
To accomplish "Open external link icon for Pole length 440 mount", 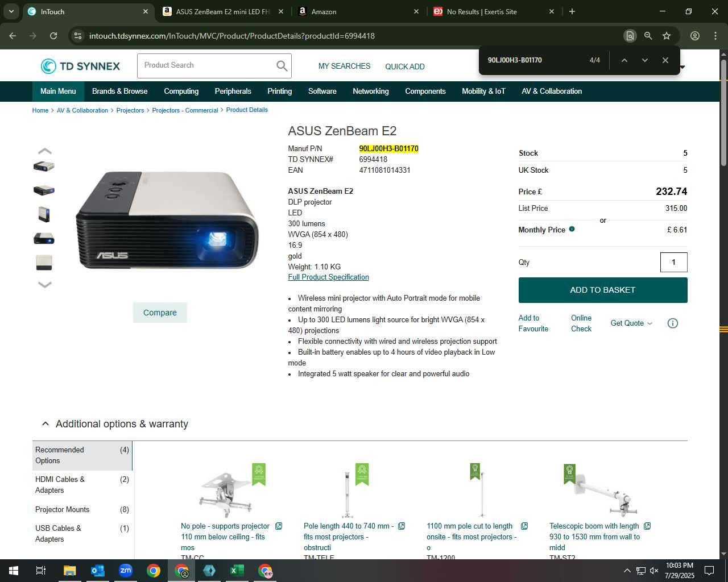I will [x=402, y=526].
